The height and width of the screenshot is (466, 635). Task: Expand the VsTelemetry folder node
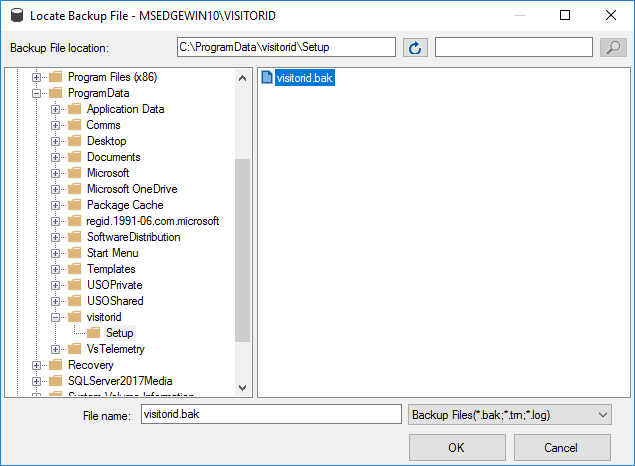pos(56,349)
